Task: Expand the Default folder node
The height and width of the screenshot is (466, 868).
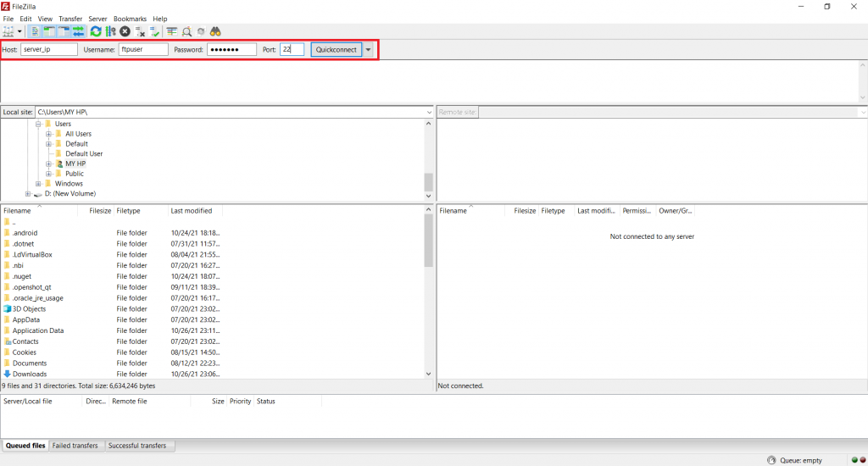Action: [x=48, y=144]
